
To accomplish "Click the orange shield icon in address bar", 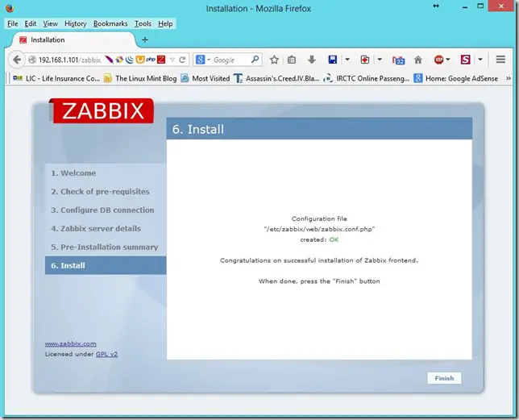I will pos(140,60).
